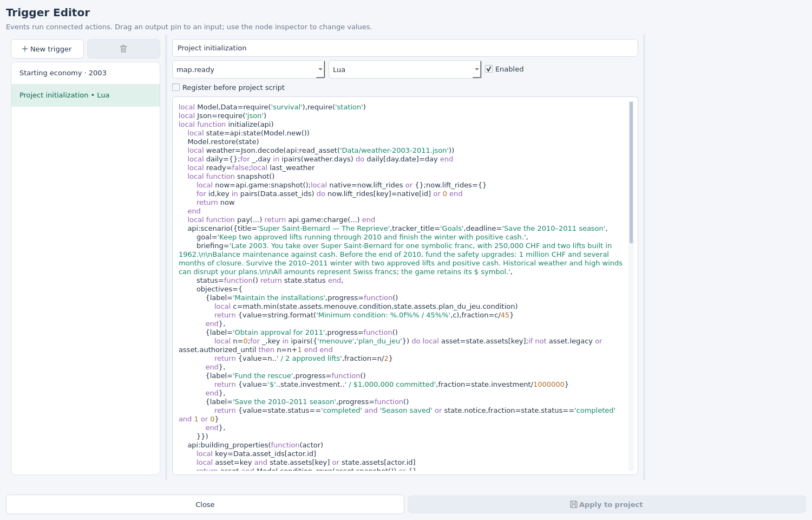Screen dimensions: 812x520
Task: Edit the trigger name field
Action: tap(405, 48)
